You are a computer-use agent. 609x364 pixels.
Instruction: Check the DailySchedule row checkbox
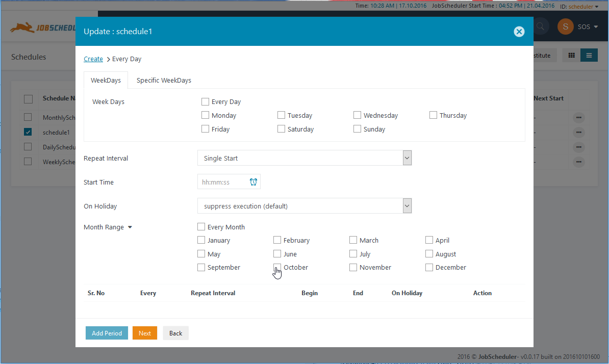tap(28, 147)
